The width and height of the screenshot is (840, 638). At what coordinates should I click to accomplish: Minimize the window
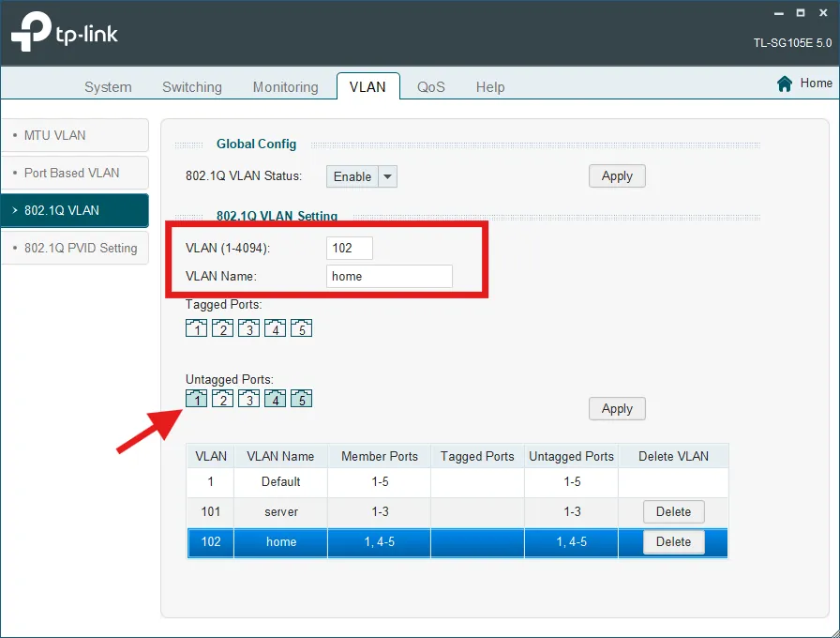coord(779,13)
